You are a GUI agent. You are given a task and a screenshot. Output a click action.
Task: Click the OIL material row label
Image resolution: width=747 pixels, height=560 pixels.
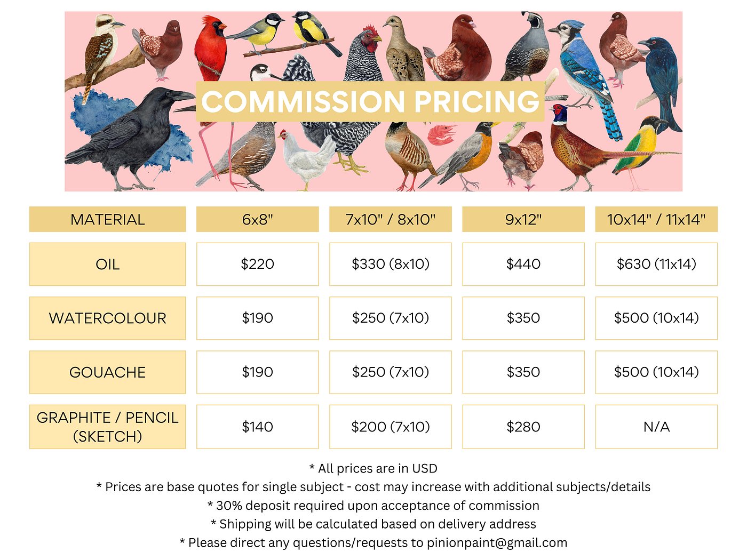click(107, 264)
